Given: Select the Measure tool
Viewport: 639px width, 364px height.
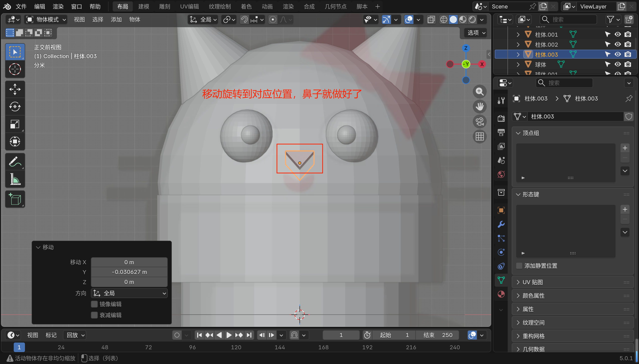Looking at the screenshot, I should click(15, 179).
